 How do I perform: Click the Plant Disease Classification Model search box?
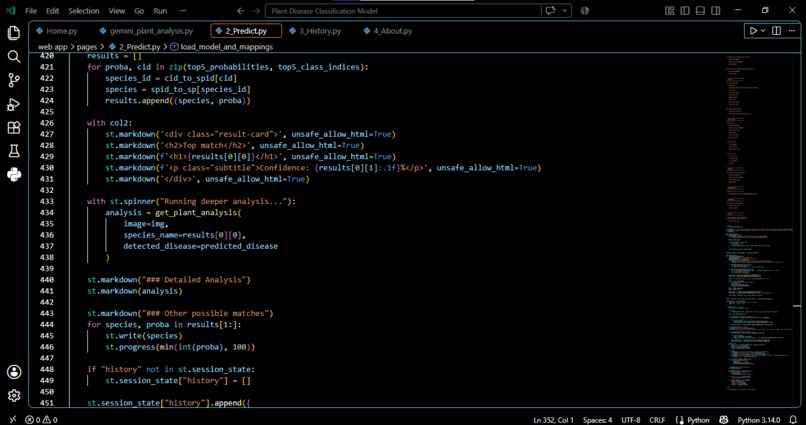(x=403, y=11)
